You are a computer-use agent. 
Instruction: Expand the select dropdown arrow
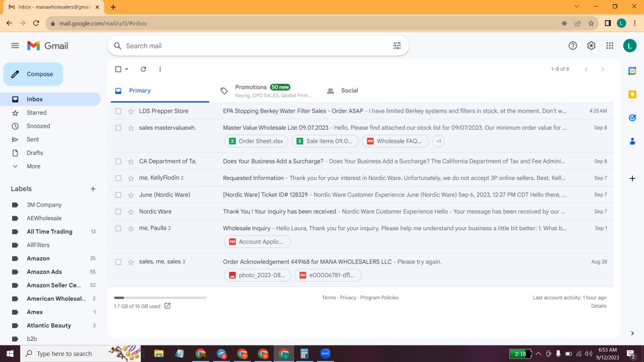tap(127, 69)
